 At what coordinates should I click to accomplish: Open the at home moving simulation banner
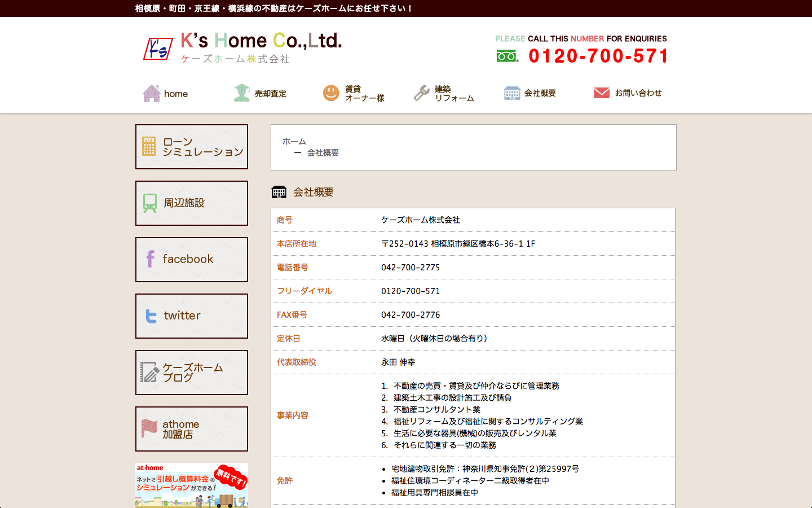192,485
